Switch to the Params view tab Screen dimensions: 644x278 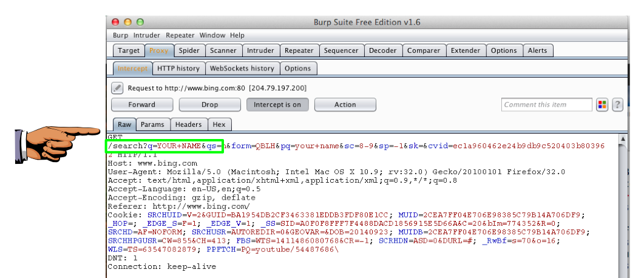152,124
